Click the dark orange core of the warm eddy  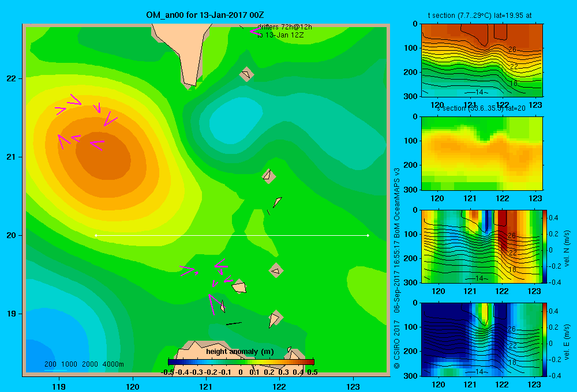pyautogui.click(x=104, y=156)
